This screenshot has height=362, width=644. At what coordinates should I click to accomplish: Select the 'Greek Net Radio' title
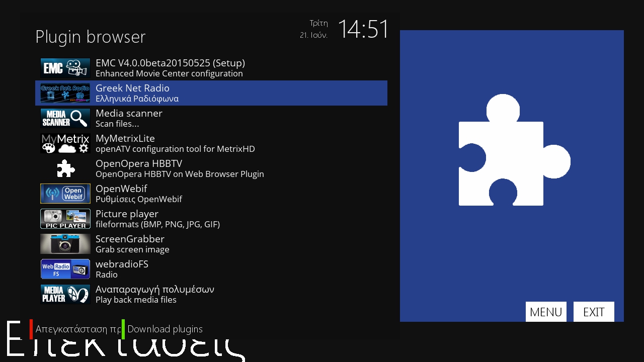point(132,88)
